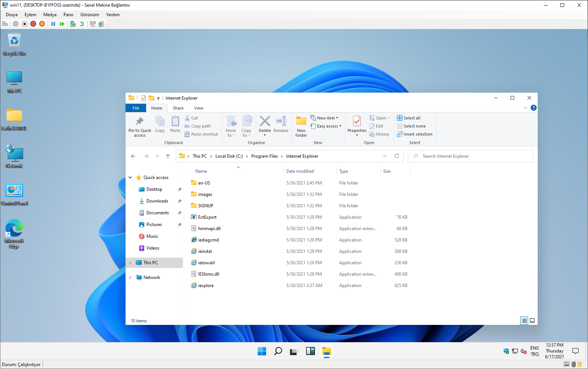
Task: Open Task View from the taskbar
Action: [x=294, y=351]
